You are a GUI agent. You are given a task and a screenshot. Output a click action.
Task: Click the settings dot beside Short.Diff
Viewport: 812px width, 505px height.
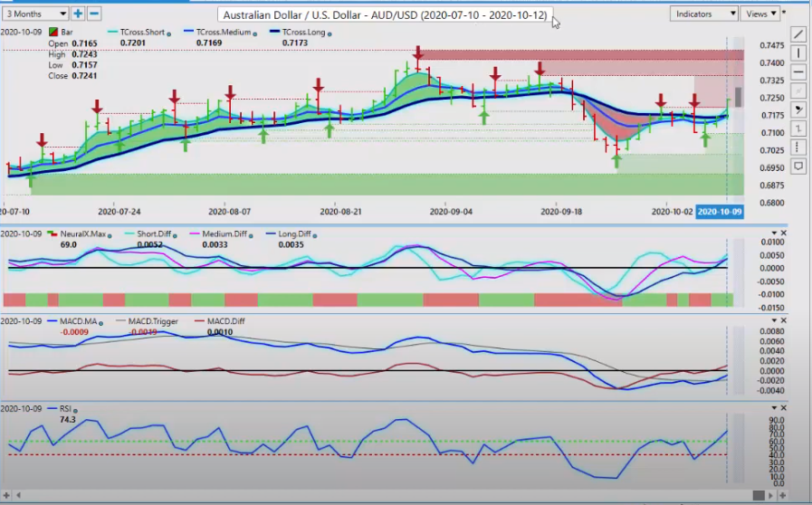175,235
